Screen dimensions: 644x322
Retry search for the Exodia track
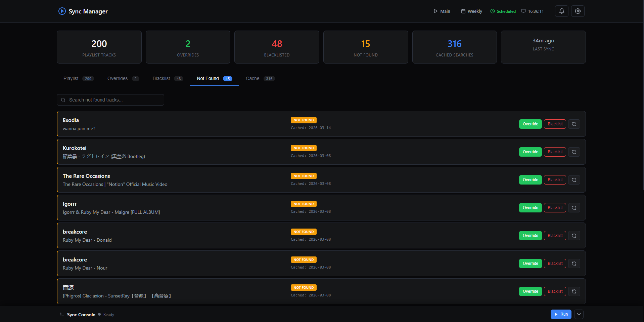click(574, 124)
